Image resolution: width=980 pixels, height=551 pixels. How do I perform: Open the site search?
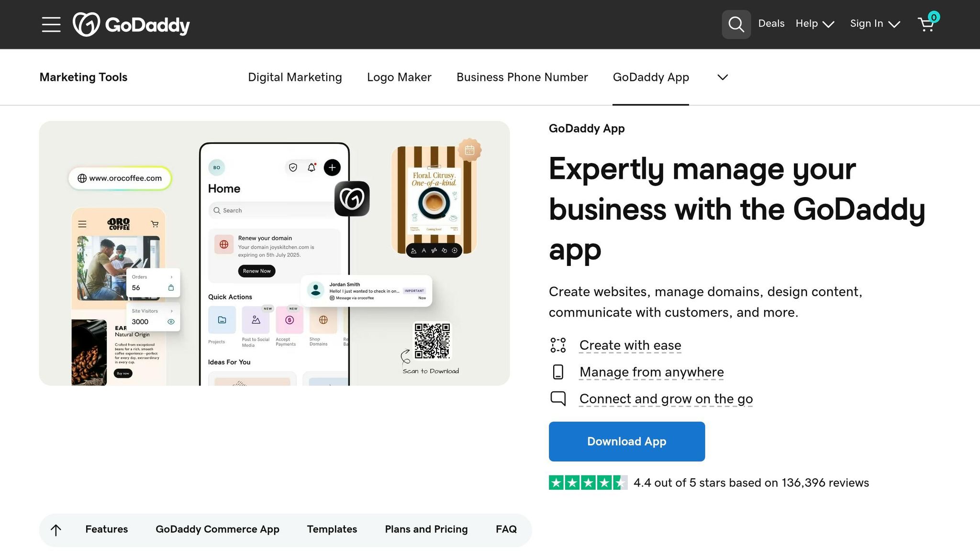pos(736,24)
